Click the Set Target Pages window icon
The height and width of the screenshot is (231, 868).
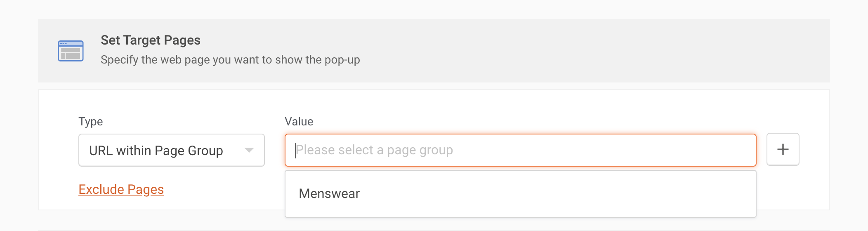pos(71,51)
